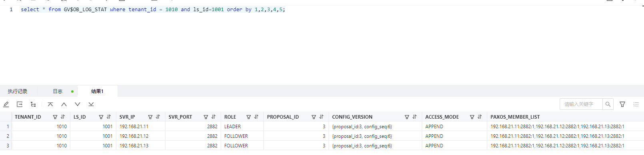This screenshot has height=155, width=644.
Task: Sort the SVR_PORT column
Action: tap(213, 117)
